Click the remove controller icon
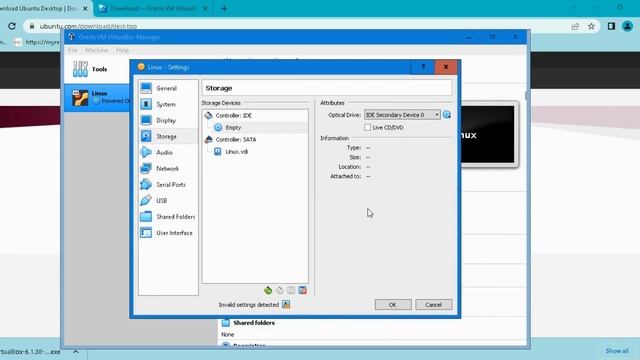Image resolution: width=640 pixels, height=360 pixels. point(280,290)
